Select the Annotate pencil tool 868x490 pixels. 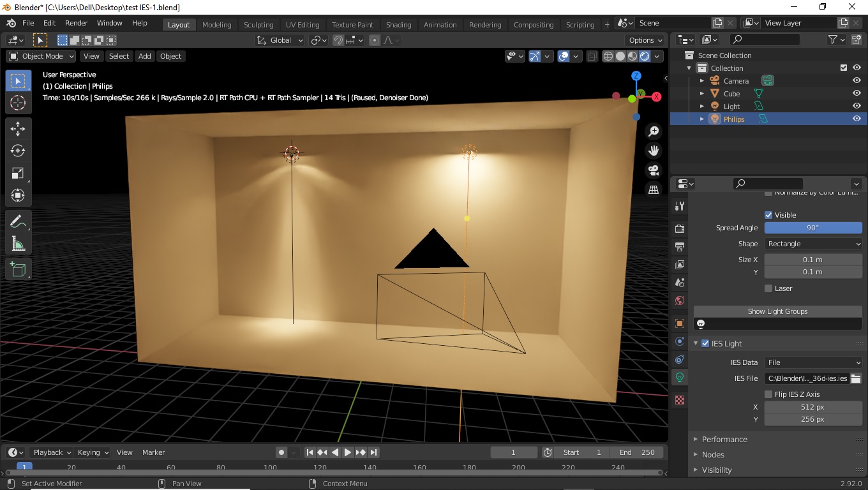[x=18, y=221]
